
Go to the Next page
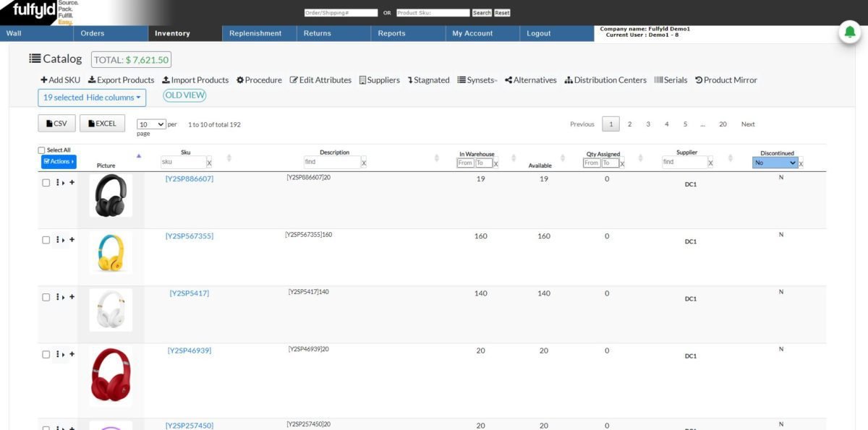point(748,124)
